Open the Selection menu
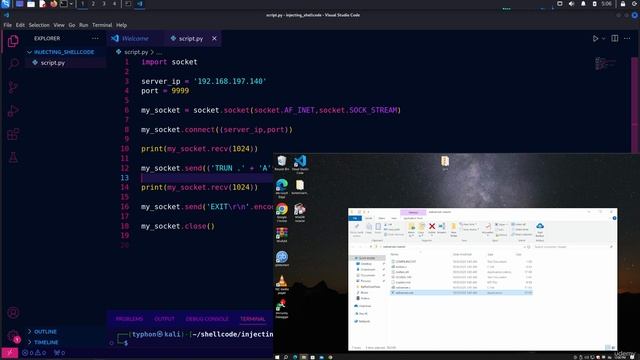Viewport: 640px width, 360px height. pyautogui.click(x=39, y=25)
